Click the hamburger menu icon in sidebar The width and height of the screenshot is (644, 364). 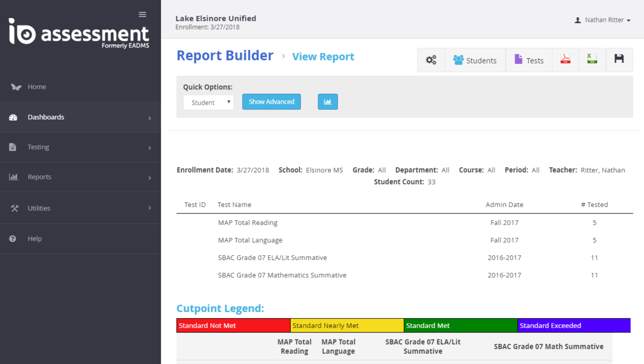click(142, 14)
